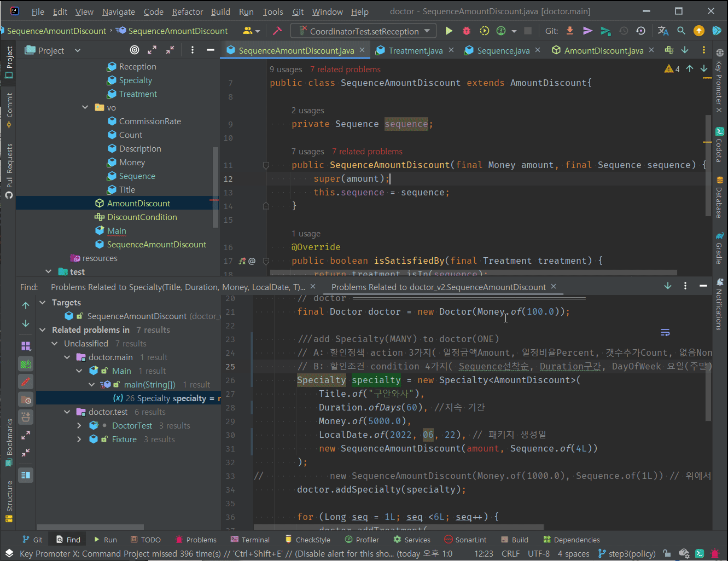The image size is (728, 561).
Task: Click Select Opened File target icon
Action: [x=135, y=50]
